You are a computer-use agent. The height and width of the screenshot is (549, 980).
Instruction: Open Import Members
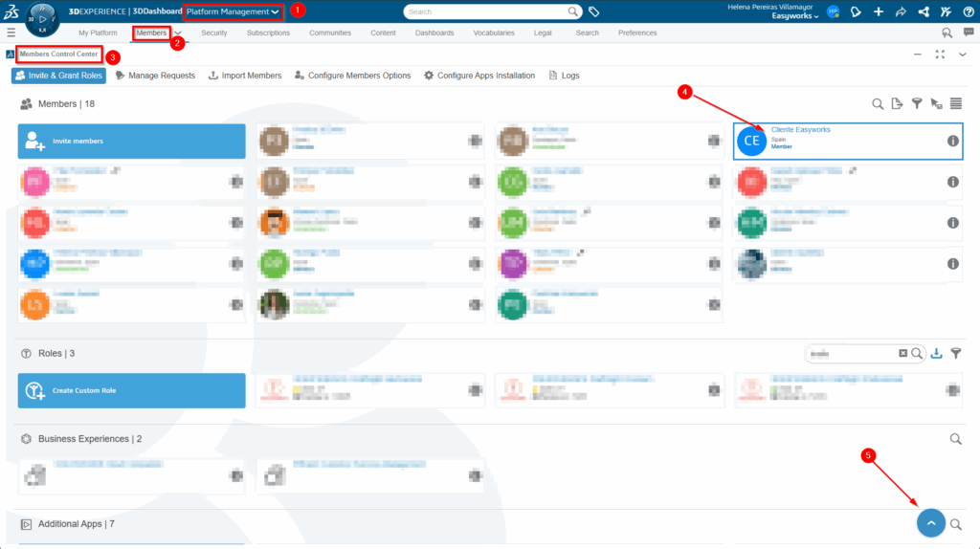[245, 76]
